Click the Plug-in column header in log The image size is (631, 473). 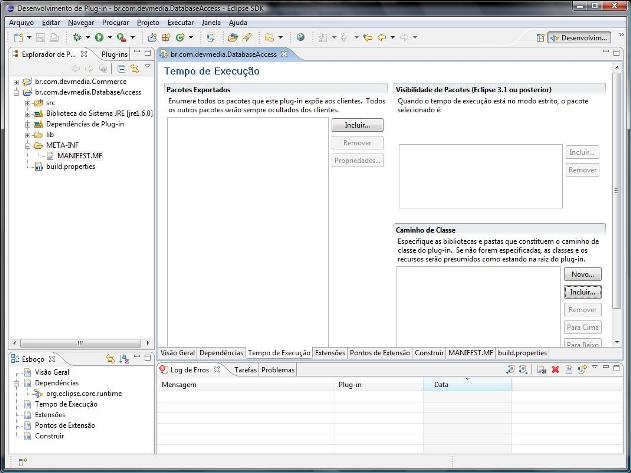[x=379, y=384]
